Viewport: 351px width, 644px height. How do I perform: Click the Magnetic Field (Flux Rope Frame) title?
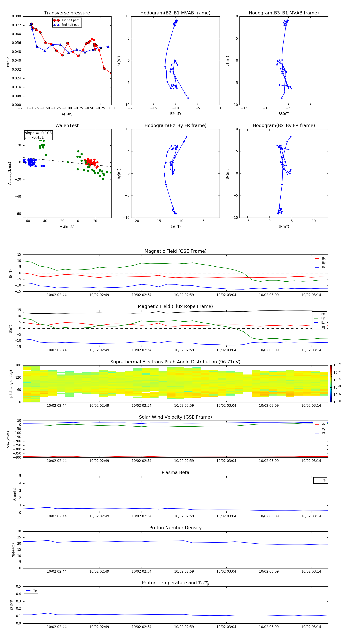(175, 306)
